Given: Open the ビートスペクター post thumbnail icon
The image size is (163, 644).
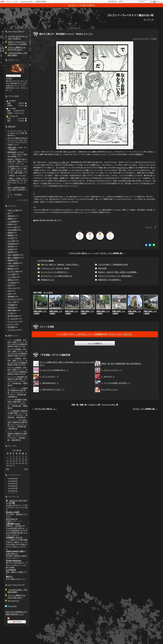Looking at the screenshot, I should point(36,376).
